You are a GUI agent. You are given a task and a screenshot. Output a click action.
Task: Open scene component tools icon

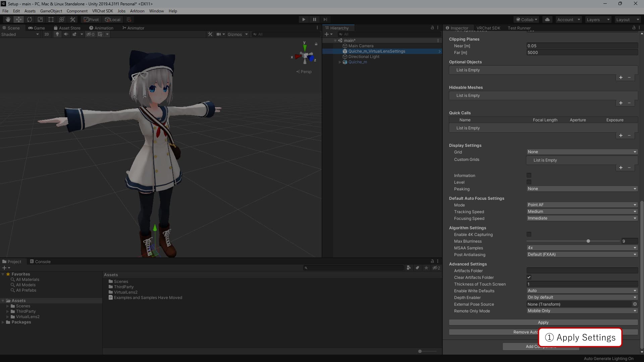(x=210, y=34)
